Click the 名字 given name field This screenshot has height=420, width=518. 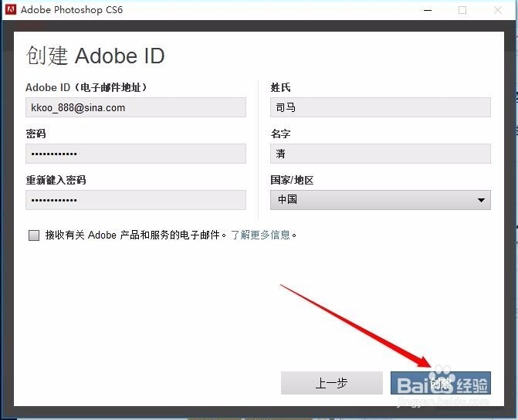pyautogui.click(x=381, y=154)
